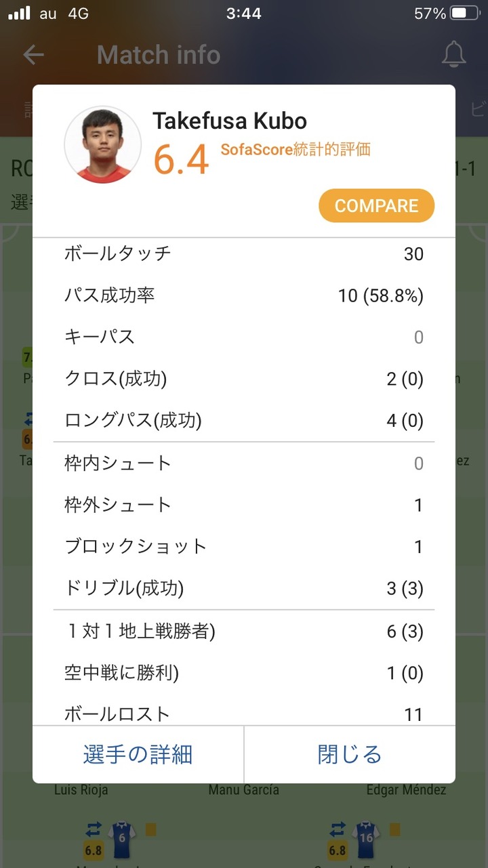Select player Manu García in lineup
The width and height of the screenshot is (488, 868).
click(243, 790)
